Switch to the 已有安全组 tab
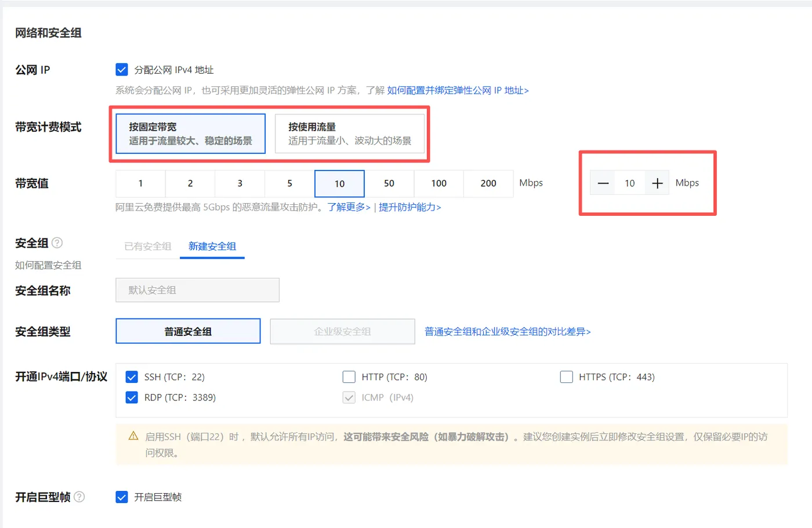812x528 pixels. (148, 247)
